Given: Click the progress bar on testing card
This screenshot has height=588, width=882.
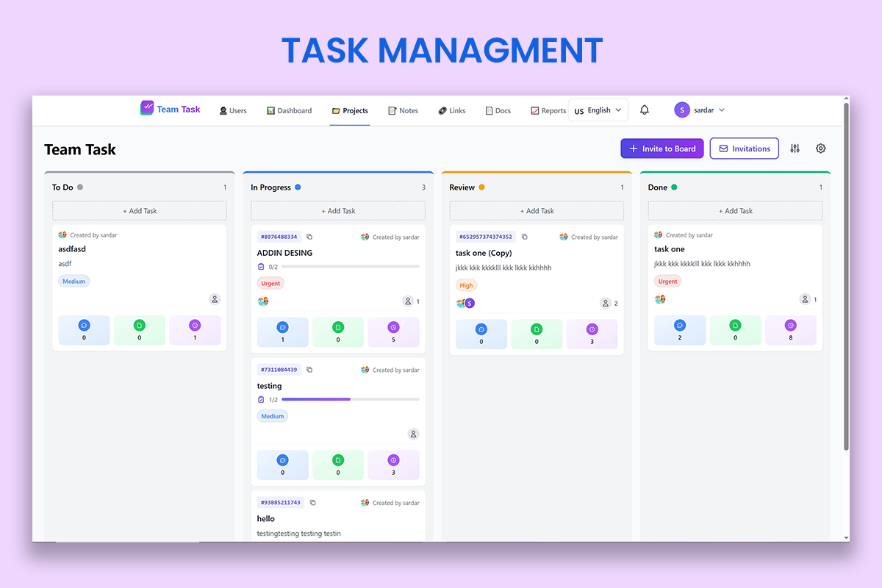Looking at the screenshot, I should coord(350,399).
